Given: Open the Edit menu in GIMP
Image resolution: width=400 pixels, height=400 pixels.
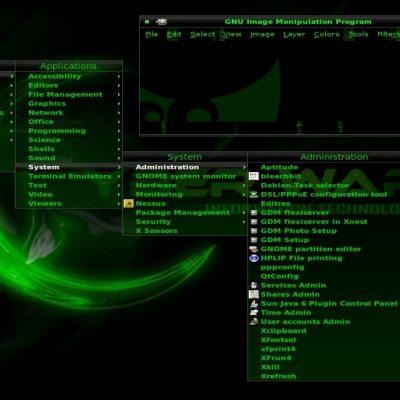Looking at the screenshot, I should (x=174, y=34).
